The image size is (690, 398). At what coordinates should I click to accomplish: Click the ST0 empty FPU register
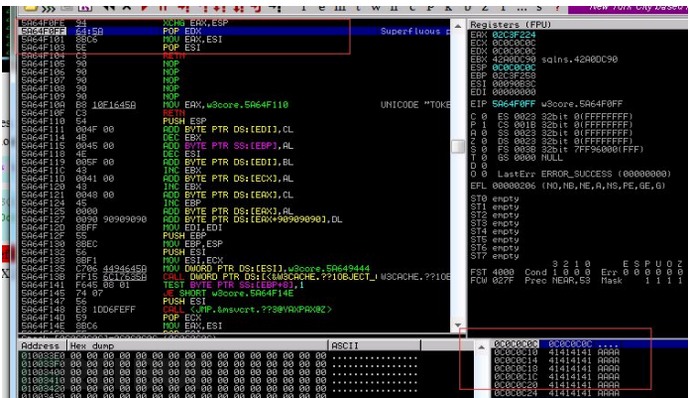[495, 199]
